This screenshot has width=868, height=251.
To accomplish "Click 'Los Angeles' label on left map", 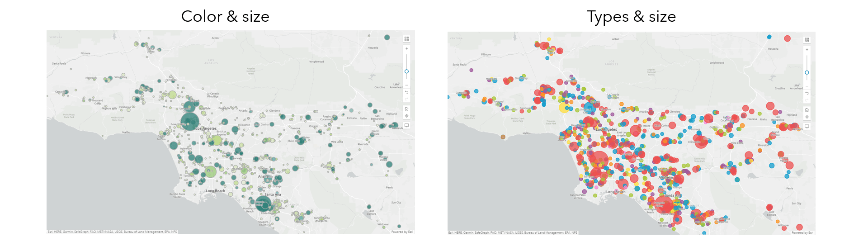I will pos(206,128).
